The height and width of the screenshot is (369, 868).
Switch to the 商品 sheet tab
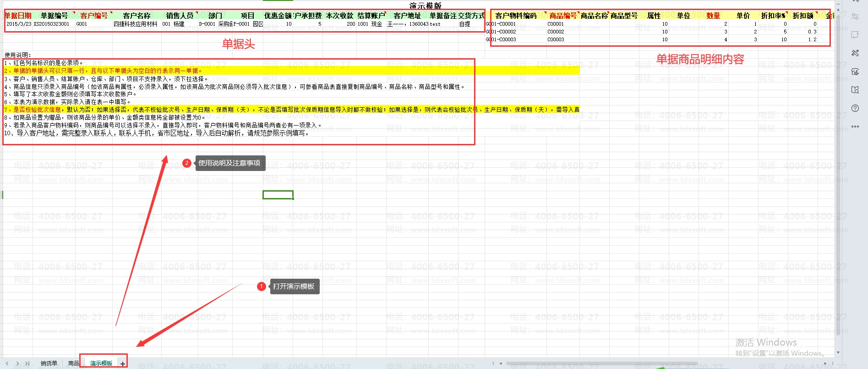point(73,363)
